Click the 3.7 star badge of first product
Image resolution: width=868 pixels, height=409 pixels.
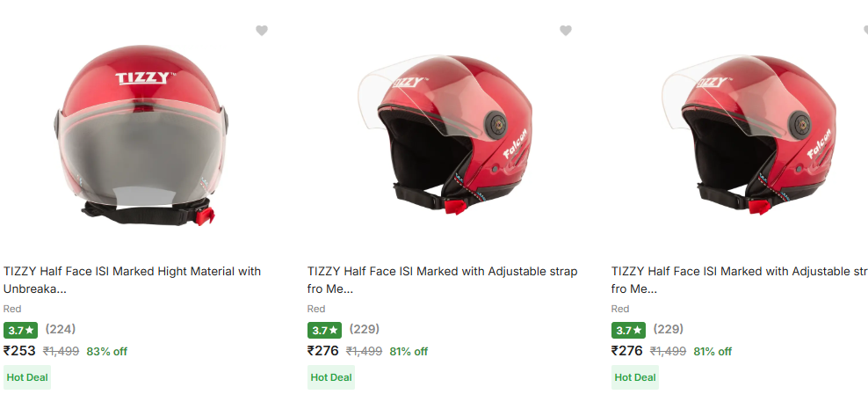click(x=20, y=331)
